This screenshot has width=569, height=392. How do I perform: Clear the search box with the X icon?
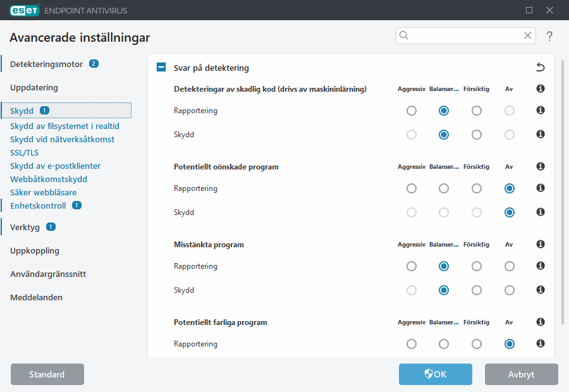pyautogui.click(x=527, y=35)
